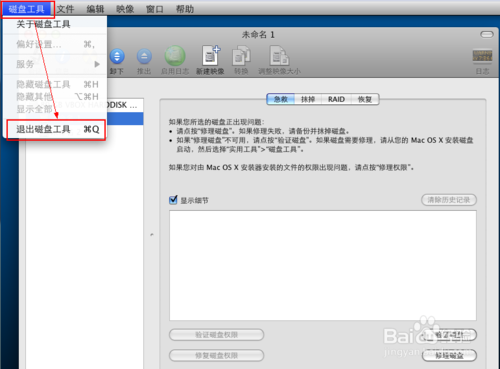Switch to the RAID tab
The width and height of the screenshot is (500, 369).
[x=336, y=99]
